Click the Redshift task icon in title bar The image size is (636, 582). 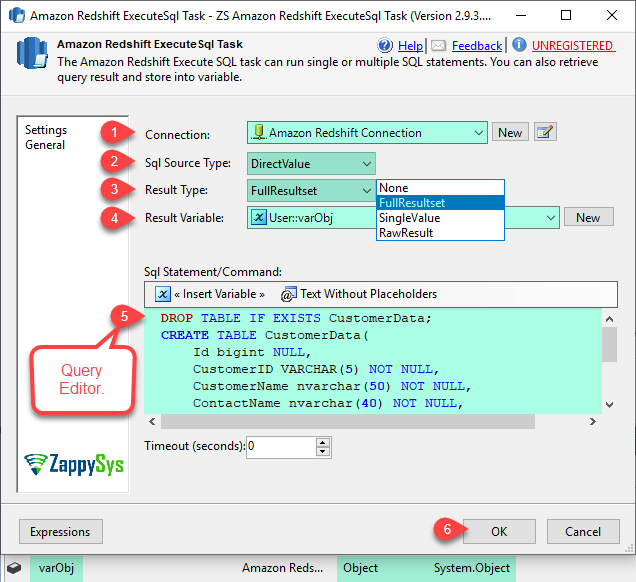(x=17, y=15)
